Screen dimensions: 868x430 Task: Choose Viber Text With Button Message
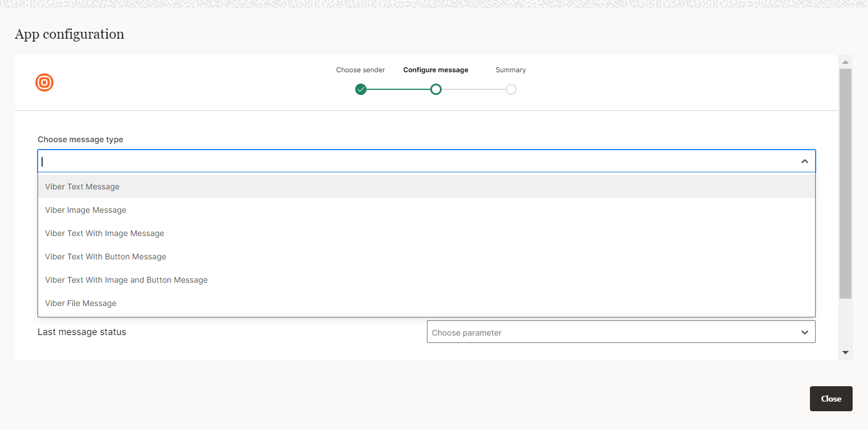coord(427,257)
